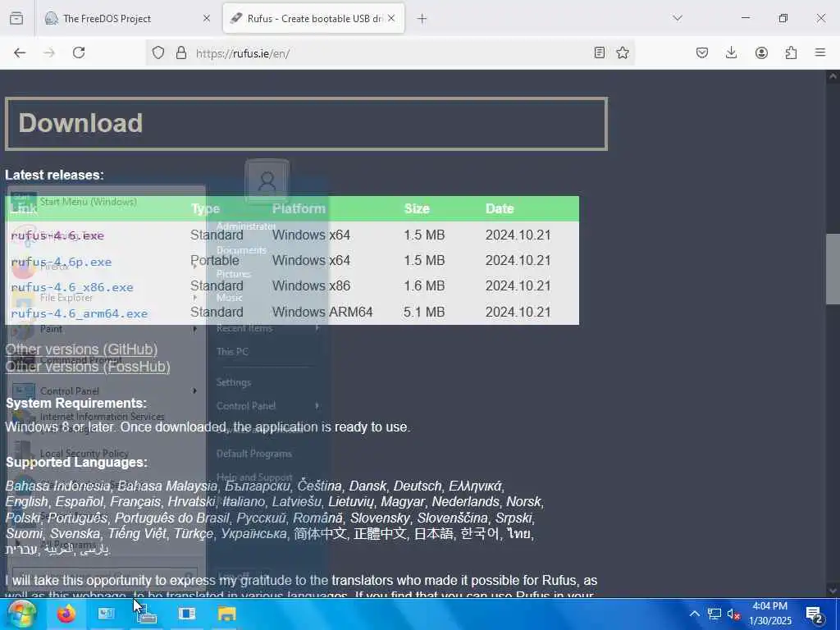Open the Firefox account menu
The width and height of the screenshot is (840, 630).
click(x=761, y=52)
